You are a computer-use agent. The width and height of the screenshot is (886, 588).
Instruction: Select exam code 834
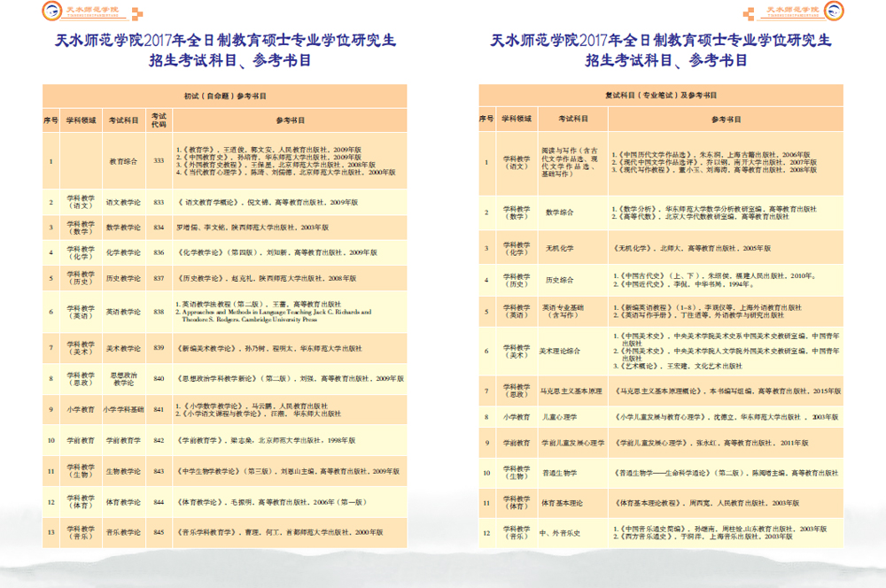(x=159, y=227)
